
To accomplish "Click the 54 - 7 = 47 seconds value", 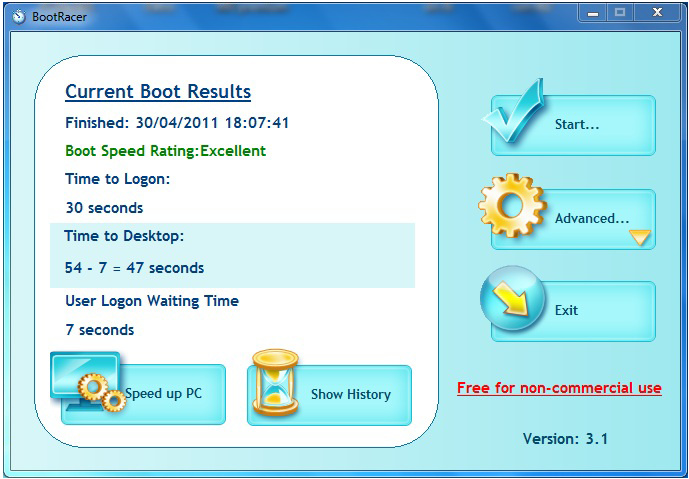I will [134, 268].
